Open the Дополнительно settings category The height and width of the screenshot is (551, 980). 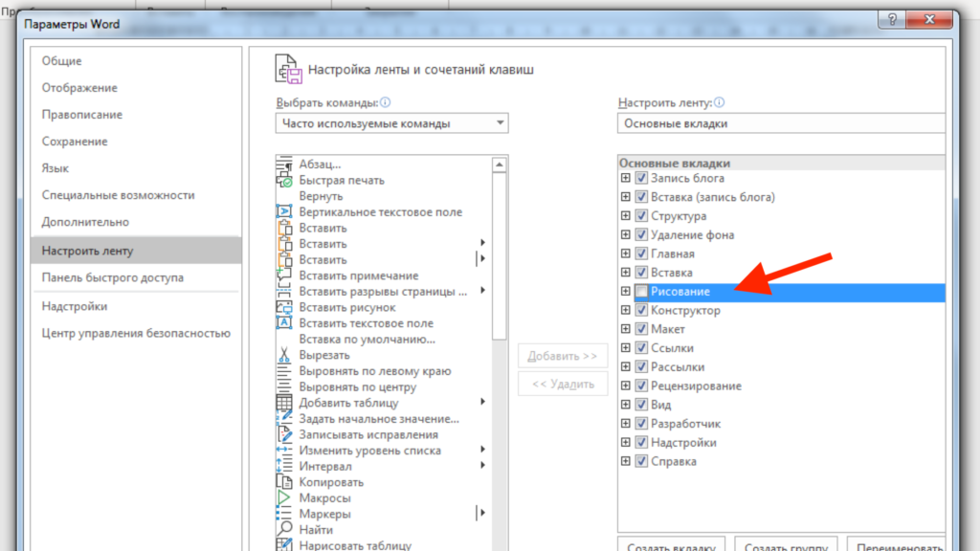click(x=136, y=222)
